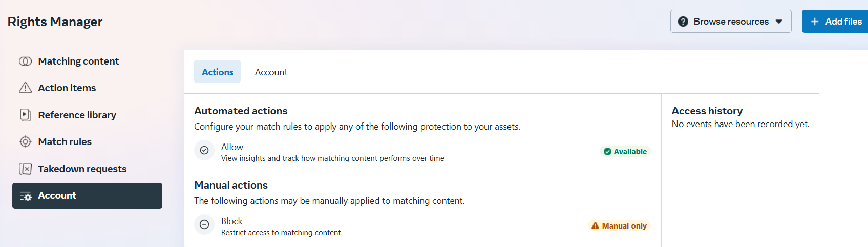
Task: Click the Matching content overlapping-circles icon
Action: 25,61
